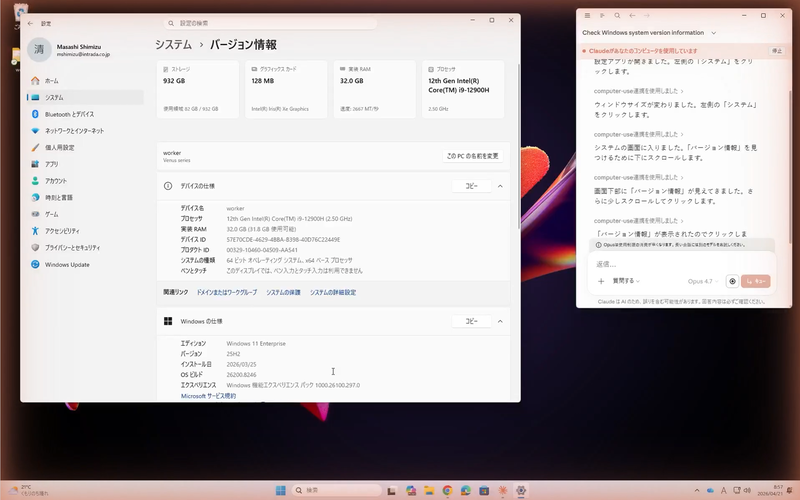The width and height of the screenshot is (800, 500).
Task: Stop Claude with the 停止 button
Action: tap(777, 51)
